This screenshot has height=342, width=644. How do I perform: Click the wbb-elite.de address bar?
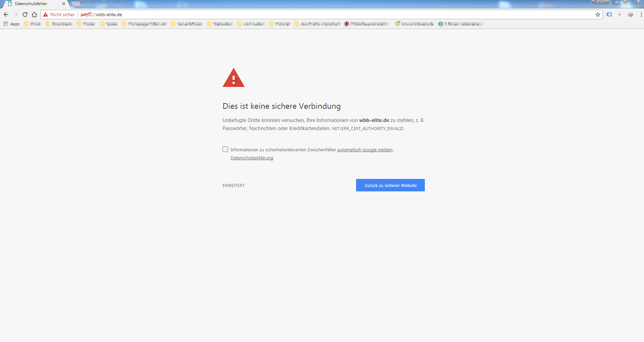303,14
